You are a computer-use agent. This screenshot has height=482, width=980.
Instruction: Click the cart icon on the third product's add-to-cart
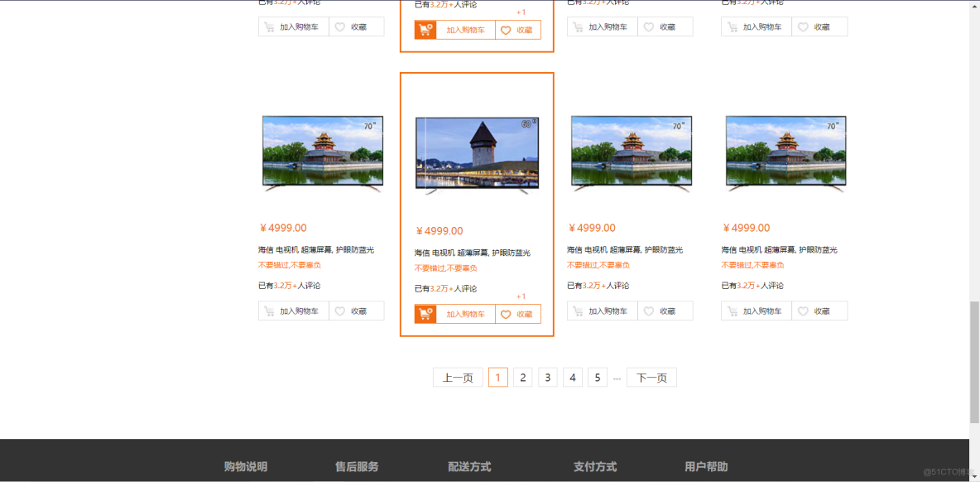(x=579, y=311)
